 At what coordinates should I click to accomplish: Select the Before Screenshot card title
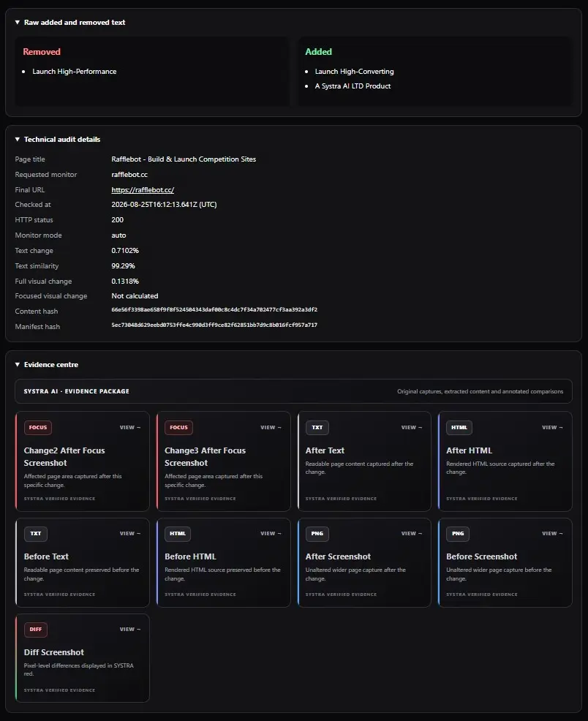[x=482, y=556]
